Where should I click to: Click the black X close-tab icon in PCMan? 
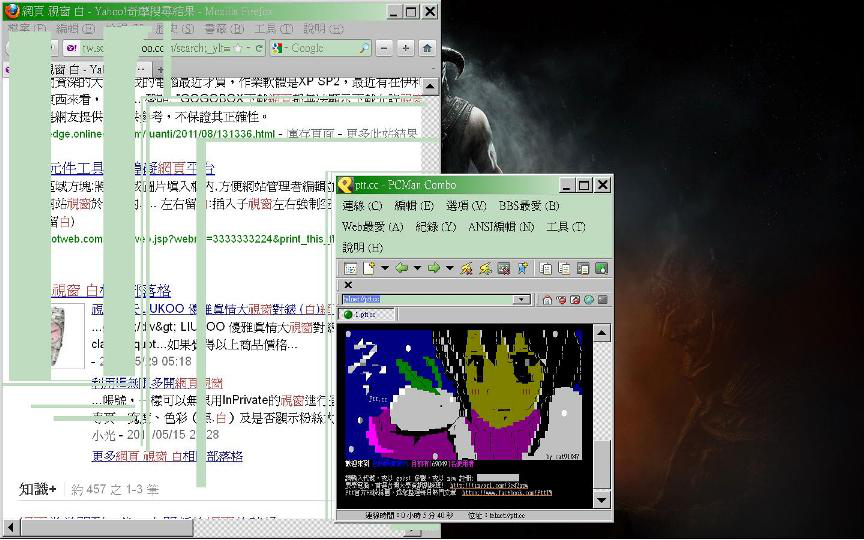348,285
